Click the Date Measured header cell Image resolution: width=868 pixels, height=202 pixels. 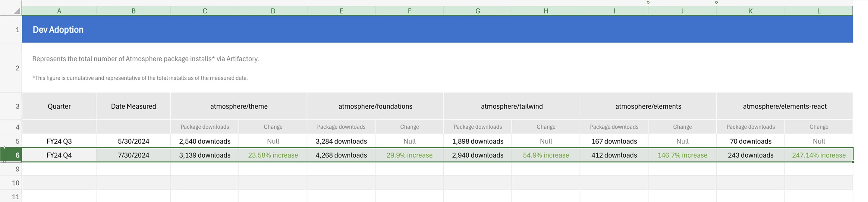coord(134,106)
